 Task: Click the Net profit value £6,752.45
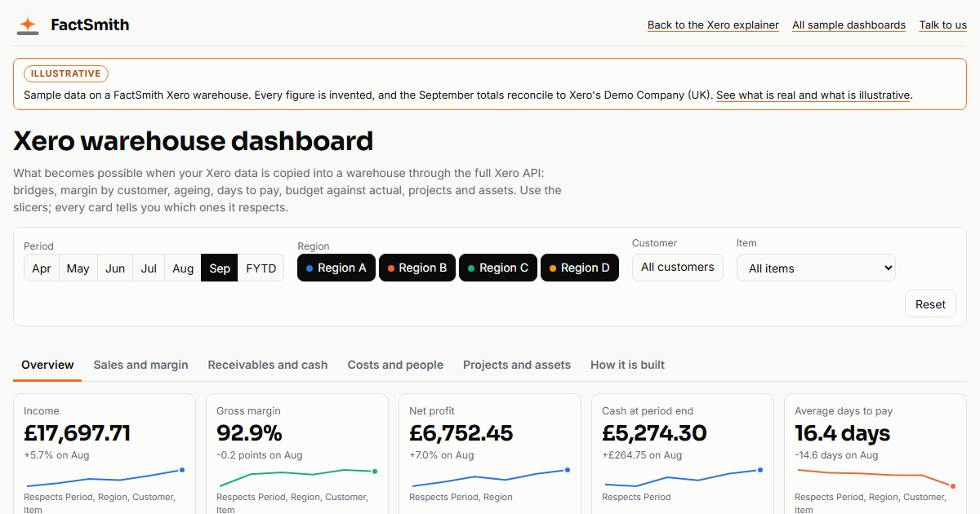point(461,433)
